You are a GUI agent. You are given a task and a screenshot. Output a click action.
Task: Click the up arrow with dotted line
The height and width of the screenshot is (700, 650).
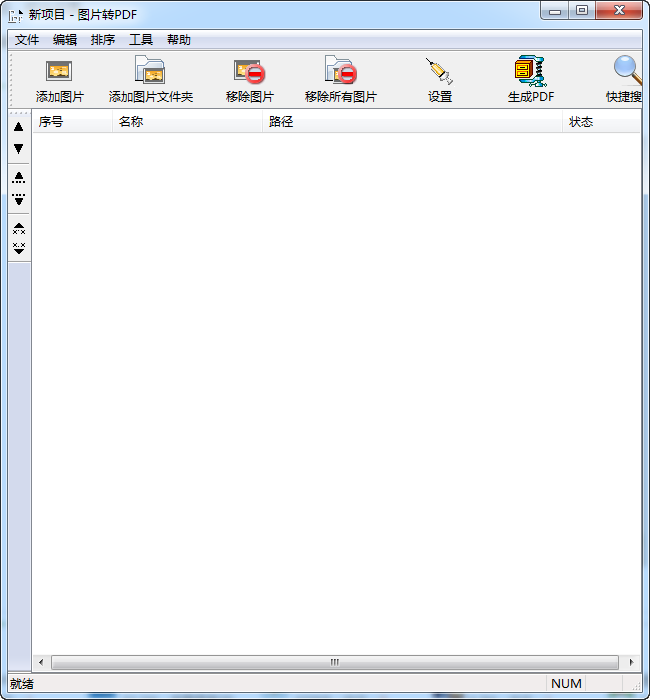tap(19, 178)
